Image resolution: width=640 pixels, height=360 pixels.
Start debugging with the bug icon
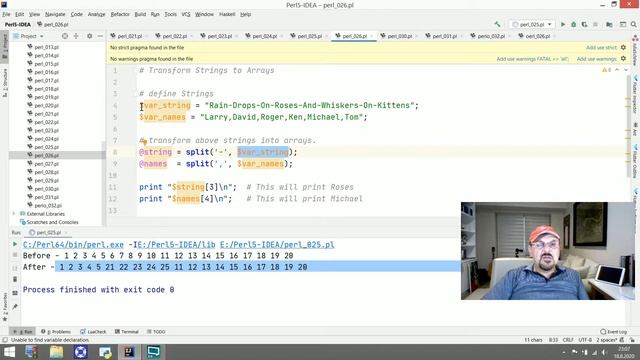tap(573, 24)
